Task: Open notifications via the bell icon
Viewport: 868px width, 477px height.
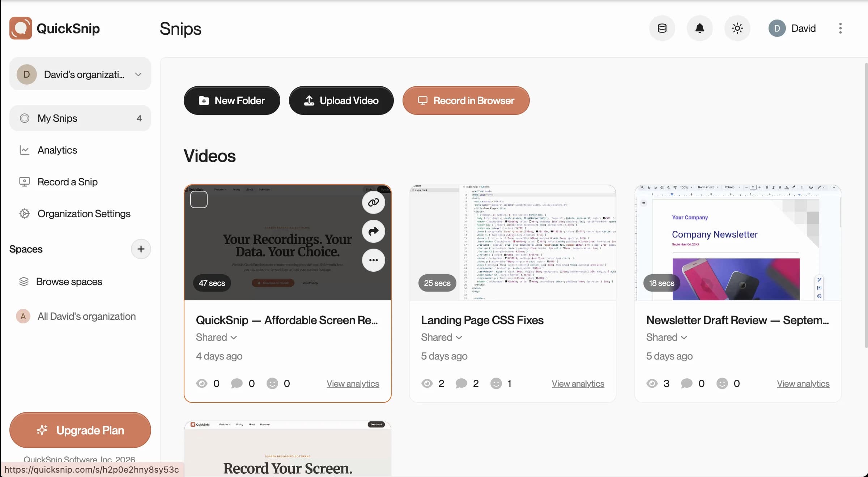Action: pos(699,28)
